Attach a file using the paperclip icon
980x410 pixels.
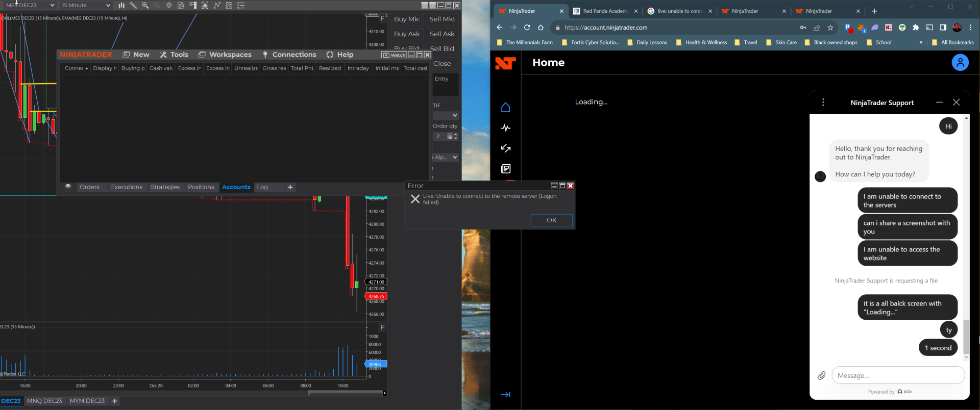coord(821,376)
